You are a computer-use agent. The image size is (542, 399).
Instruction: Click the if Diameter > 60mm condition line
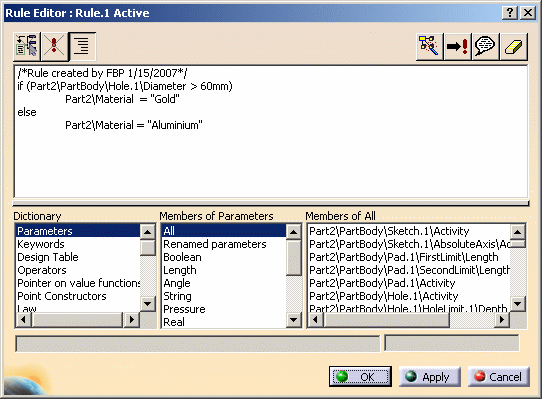point(125,86)
